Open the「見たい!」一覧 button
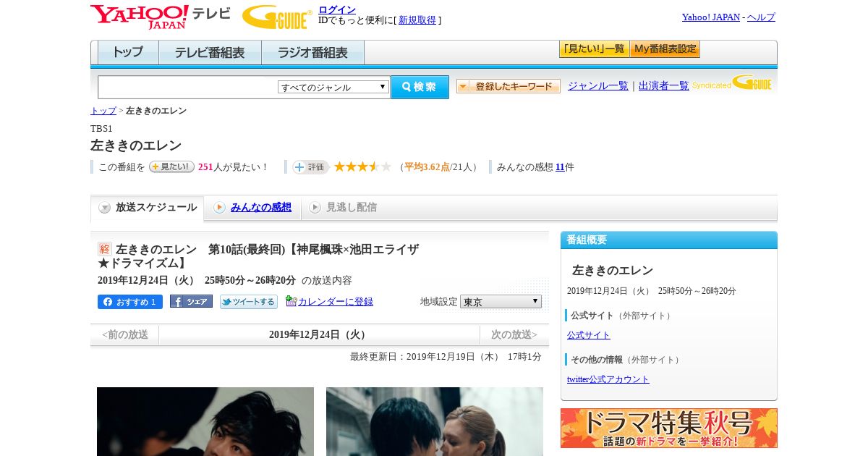Image resolution: width=868 pixels, height=456 pixels. [x=594, y=49]
